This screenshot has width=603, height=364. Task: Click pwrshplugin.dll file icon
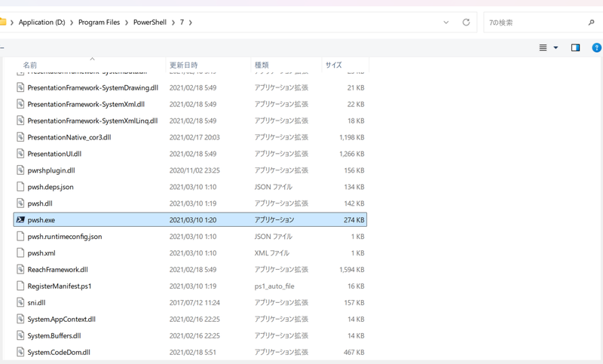[20, 170]
